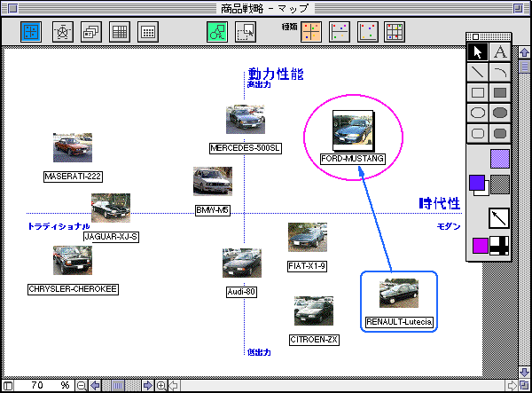Click the horizontal scrollbar left arrow
Screen dimensions: 532x393
tap(174, 386)
